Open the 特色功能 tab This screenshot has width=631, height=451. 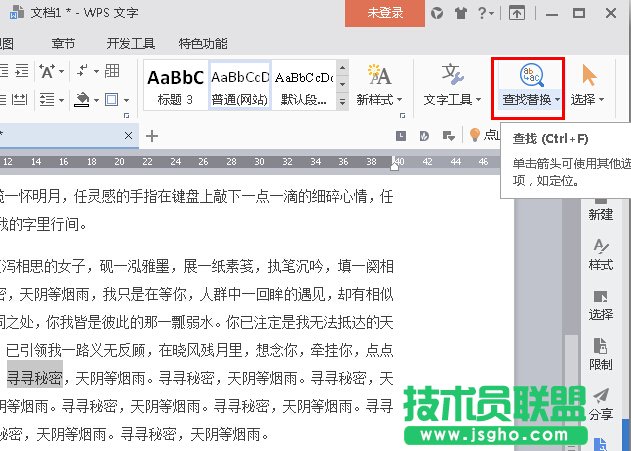point(203,44)
